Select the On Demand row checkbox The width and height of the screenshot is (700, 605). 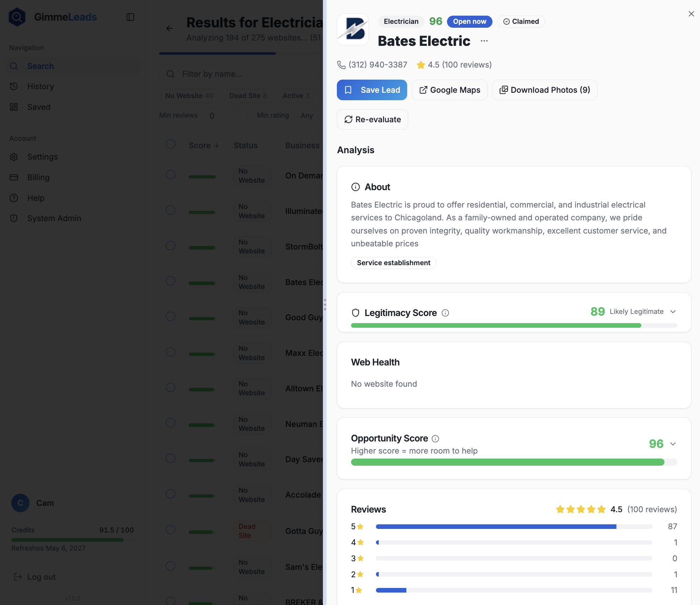(x=171, y=175)
